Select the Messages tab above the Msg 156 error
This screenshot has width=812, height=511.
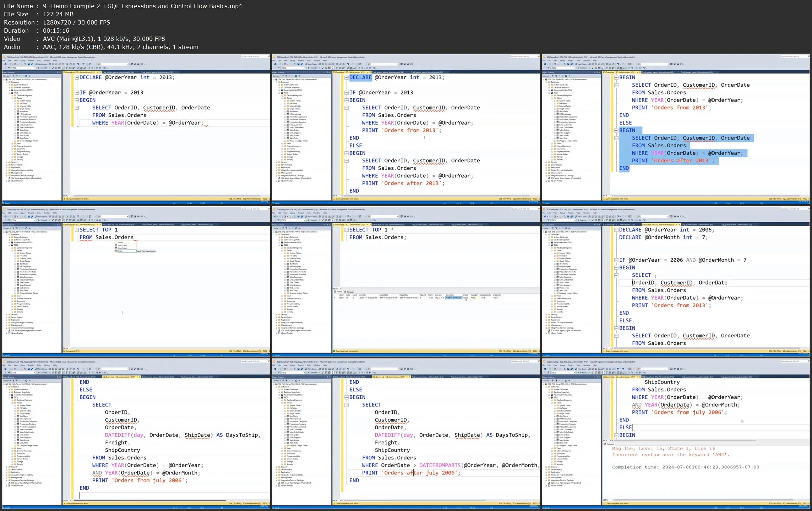point(609,444)
